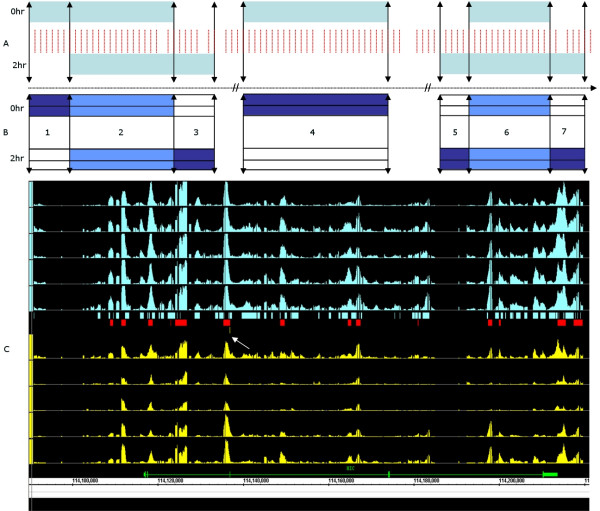Select segment box labeled 2 in panel B
This screenshot has width=600, height=511.
121,132
